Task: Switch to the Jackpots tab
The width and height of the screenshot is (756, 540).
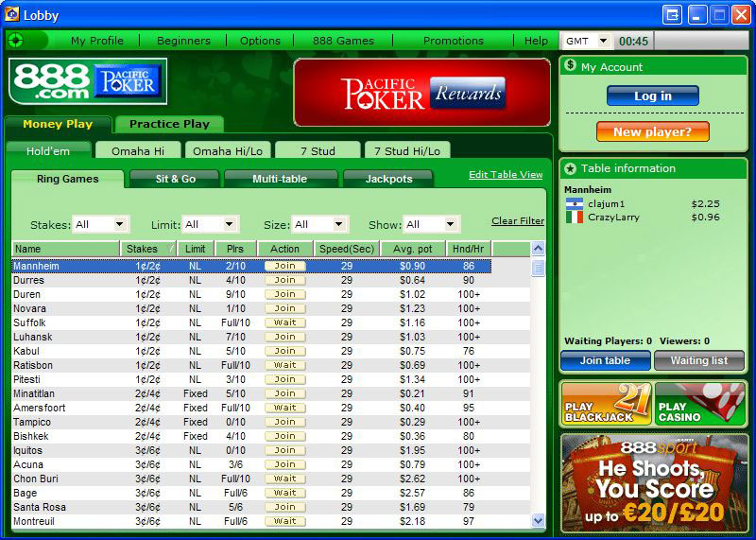Action: [x=388, y=179]
